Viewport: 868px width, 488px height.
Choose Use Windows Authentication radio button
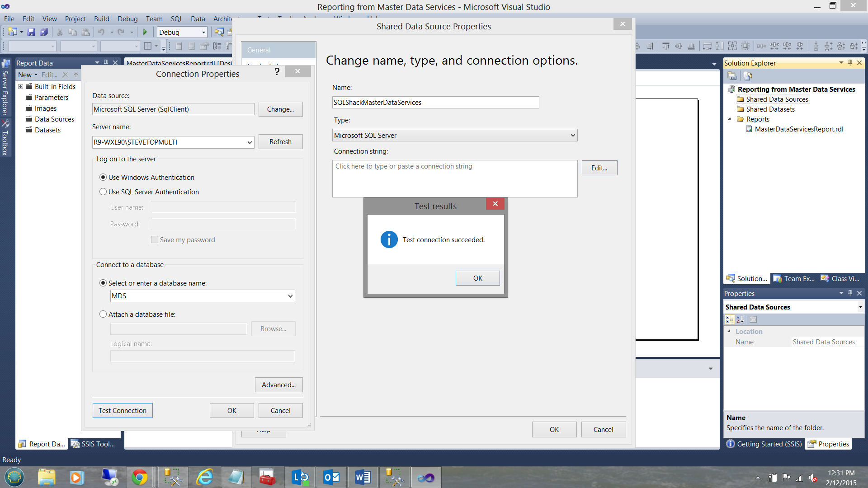(x=103, y=178)
